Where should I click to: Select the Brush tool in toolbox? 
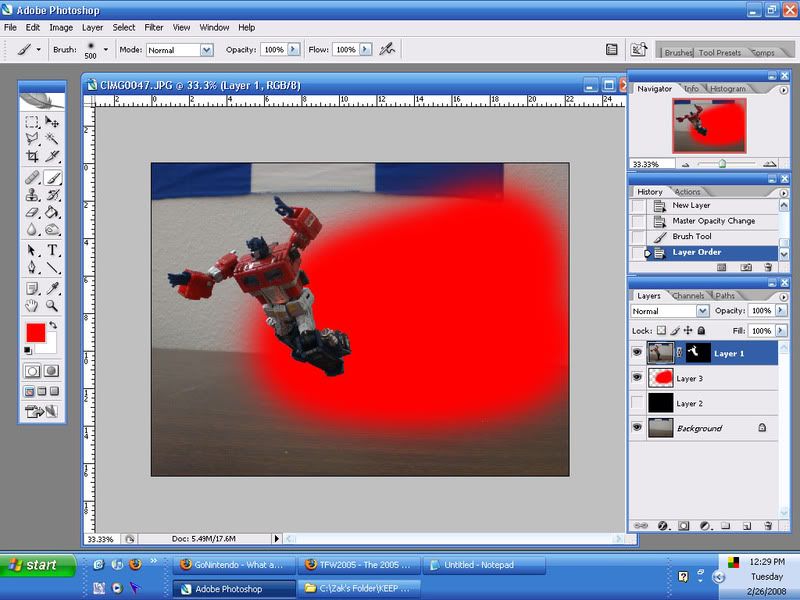pos(52,178)
